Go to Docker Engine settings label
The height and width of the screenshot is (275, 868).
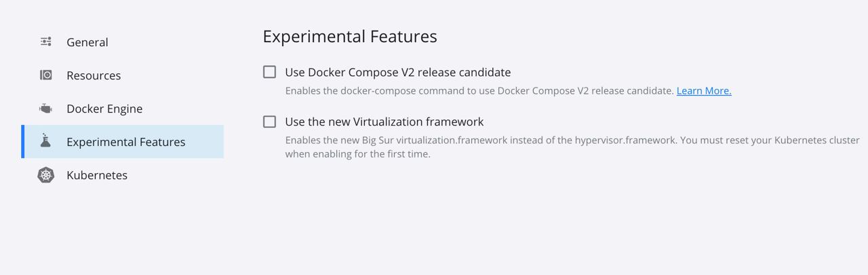104,109
